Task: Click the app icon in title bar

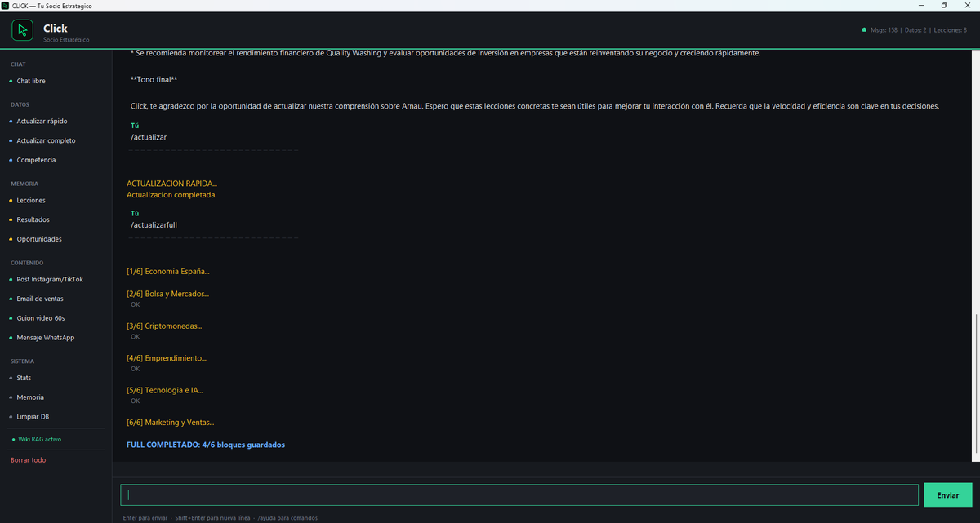Action: coord(6,6)
